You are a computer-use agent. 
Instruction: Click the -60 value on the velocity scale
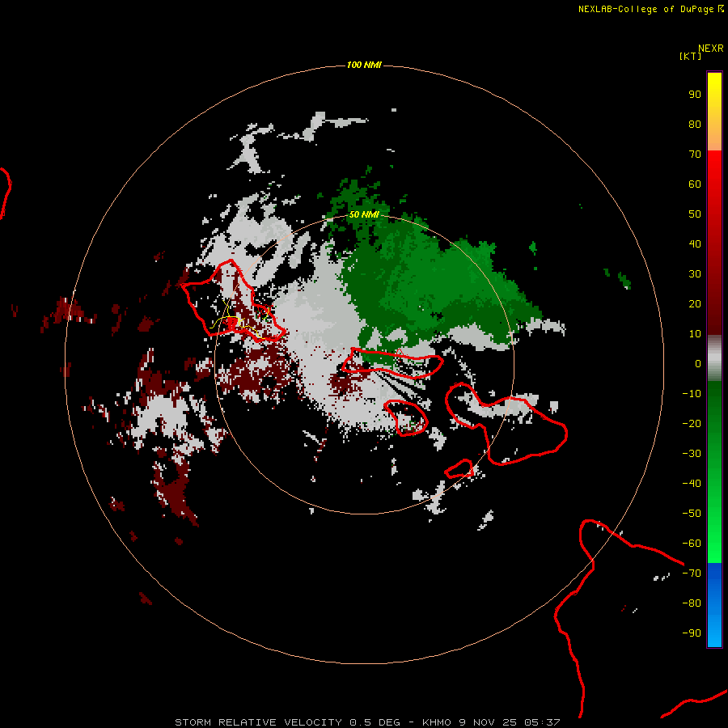(692, 544)
